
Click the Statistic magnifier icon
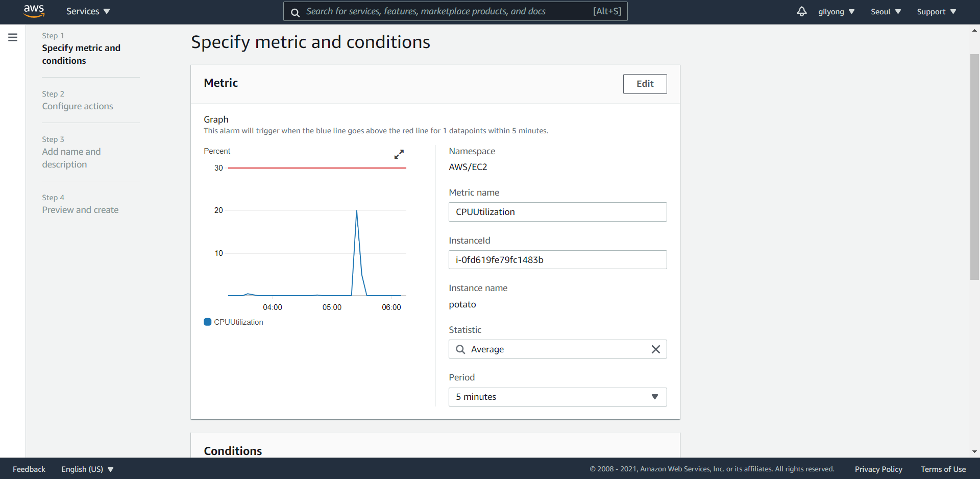tap(460, 349)
